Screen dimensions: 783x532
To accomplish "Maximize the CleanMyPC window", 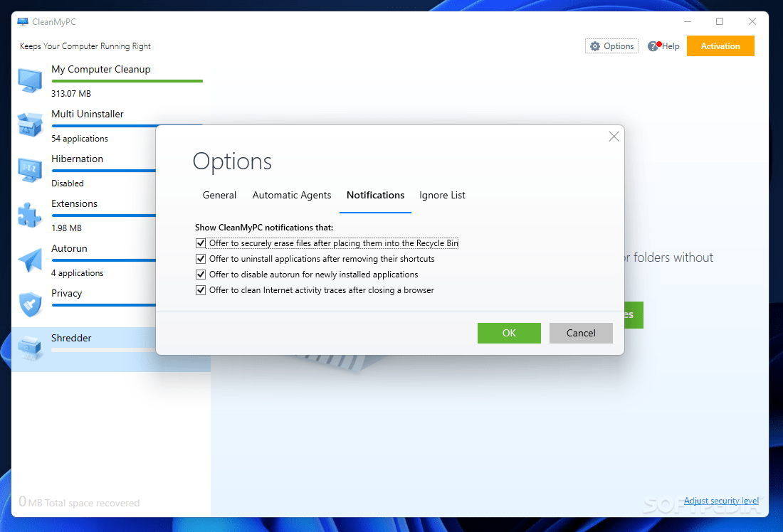I will pos(720,21).
